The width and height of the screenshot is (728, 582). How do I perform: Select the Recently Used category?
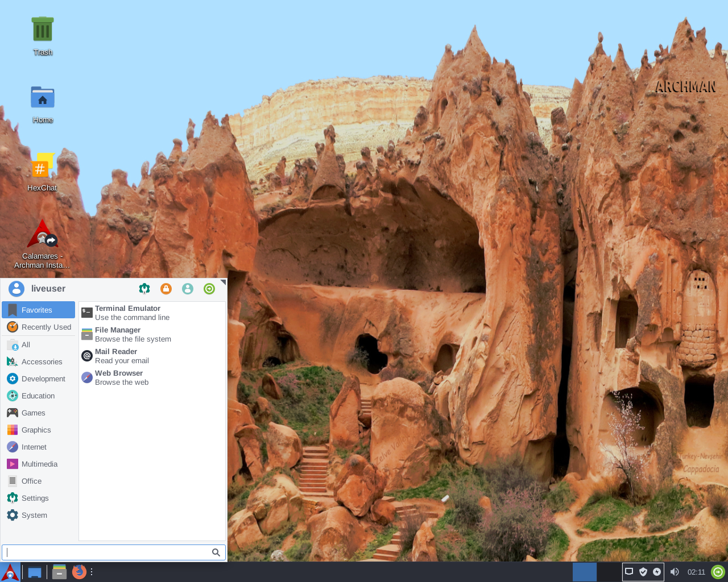point(39,327)
